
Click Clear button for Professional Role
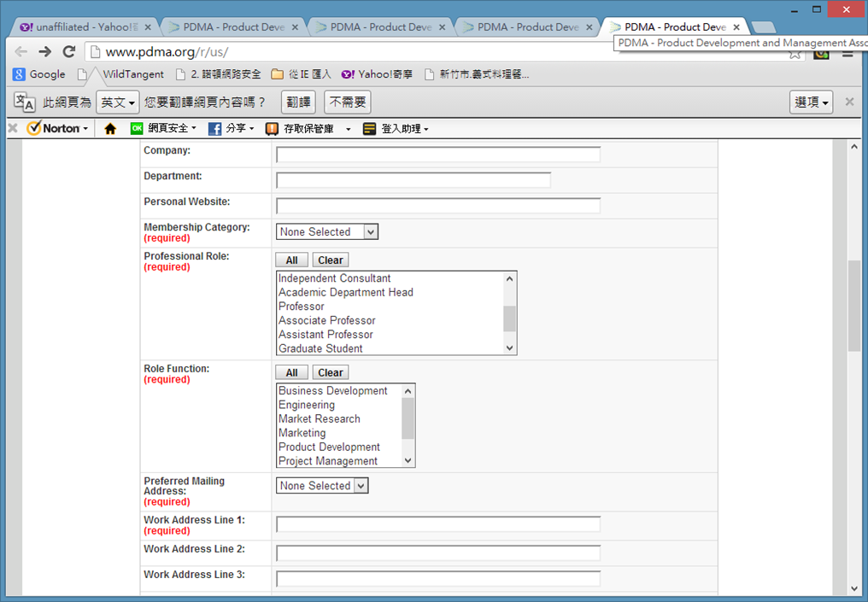point(331,260)
